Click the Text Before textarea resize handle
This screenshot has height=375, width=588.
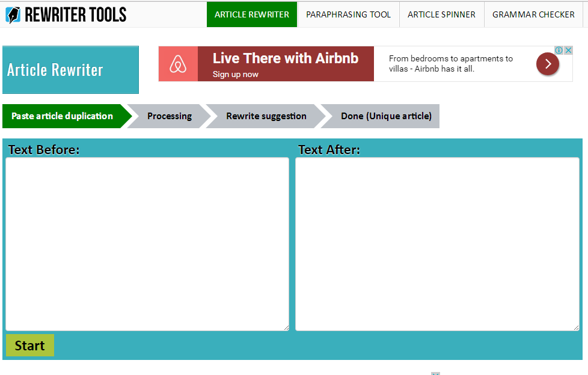click(287, 328)
